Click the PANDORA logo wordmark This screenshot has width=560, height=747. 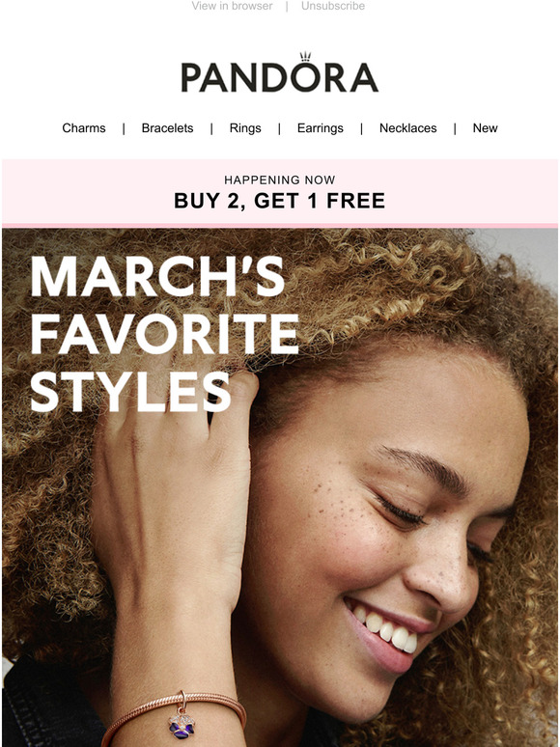(x=280, y=77)
